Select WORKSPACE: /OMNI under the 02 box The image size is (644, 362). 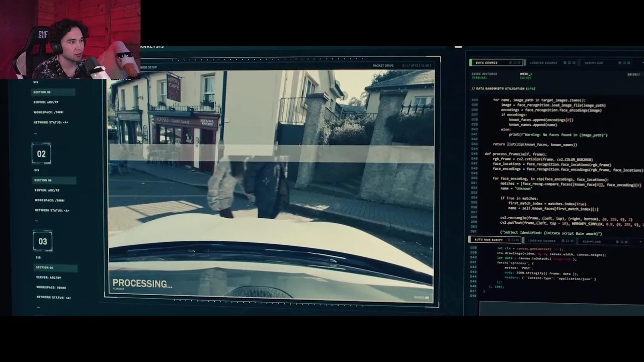pyautogui.click(x=50, y=200)
